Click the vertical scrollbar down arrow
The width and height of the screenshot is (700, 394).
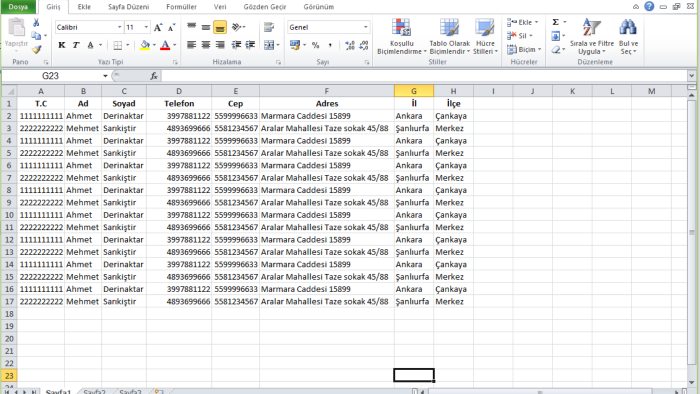click(692, 383)
